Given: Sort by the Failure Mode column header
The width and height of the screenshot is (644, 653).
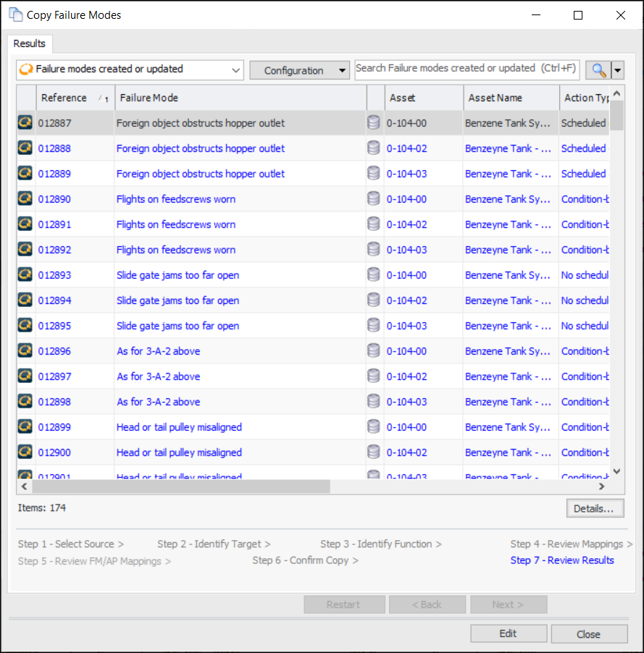Looking at the screenshot, I should [239, 98].
